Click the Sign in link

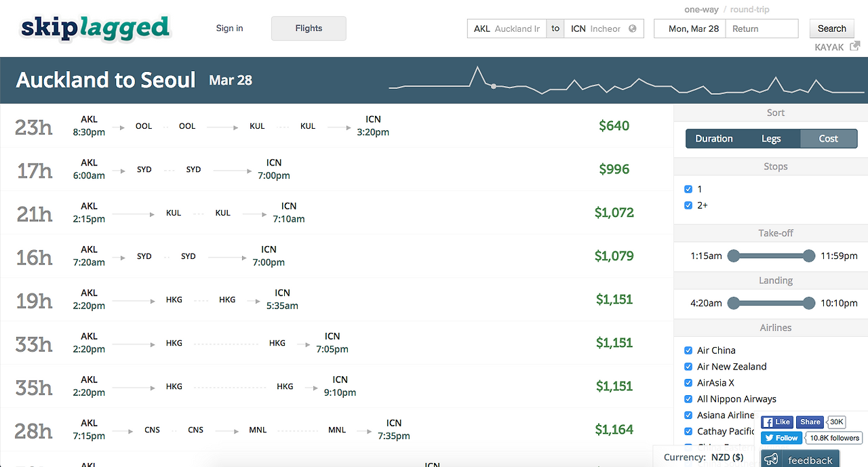click(229, 28)
